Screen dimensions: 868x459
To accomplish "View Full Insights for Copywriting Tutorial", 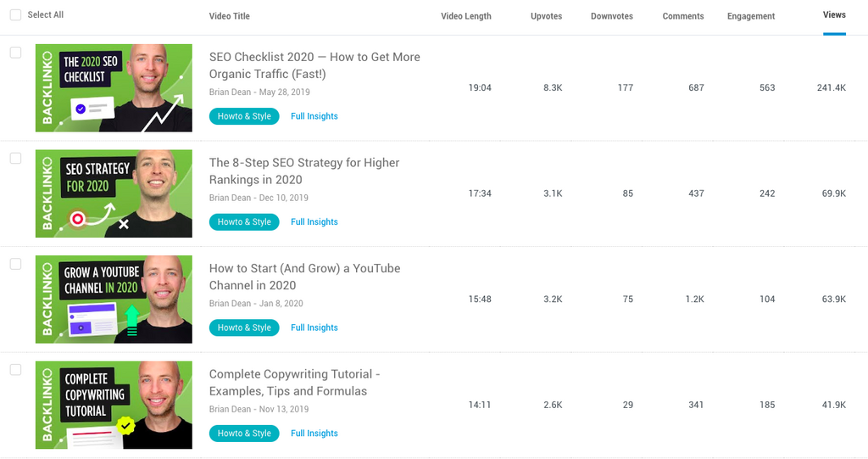I will coord(314,434).
